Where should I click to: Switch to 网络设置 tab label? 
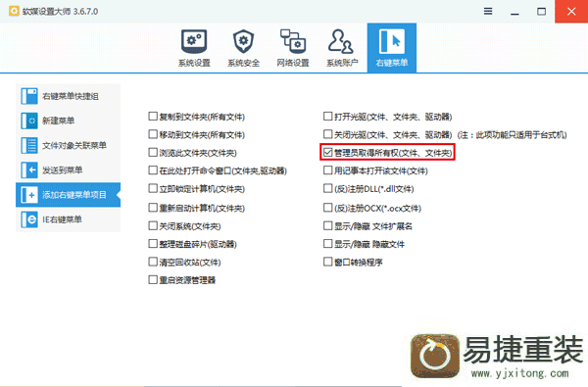[x=293, y=63]
